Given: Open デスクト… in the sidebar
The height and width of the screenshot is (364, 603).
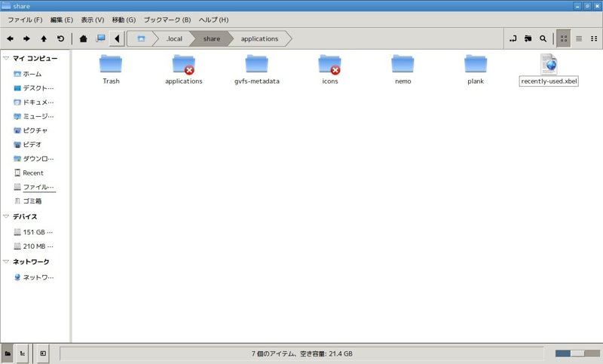Looking at the screenshot, I should 35,88.
